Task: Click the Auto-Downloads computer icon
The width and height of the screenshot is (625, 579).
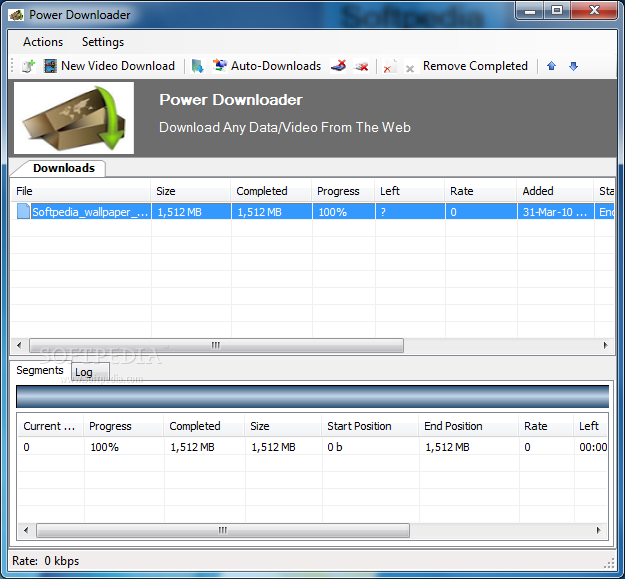Action: 220,66
